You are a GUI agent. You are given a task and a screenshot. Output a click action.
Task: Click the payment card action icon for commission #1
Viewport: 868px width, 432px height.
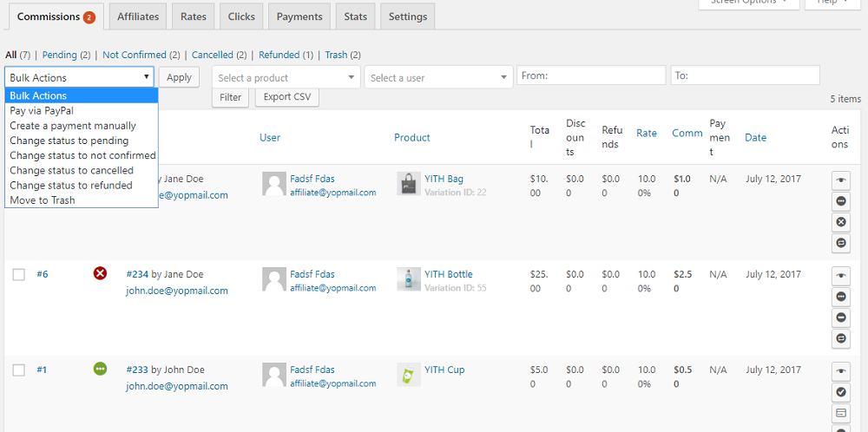pyautogui.click(x=840, y=413)
